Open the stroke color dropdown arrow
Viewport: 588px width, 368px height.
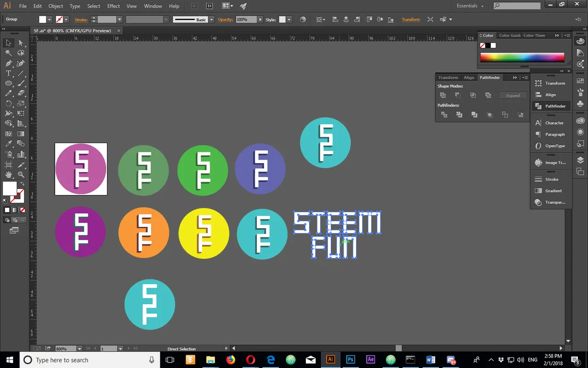(x=66, y=19)
